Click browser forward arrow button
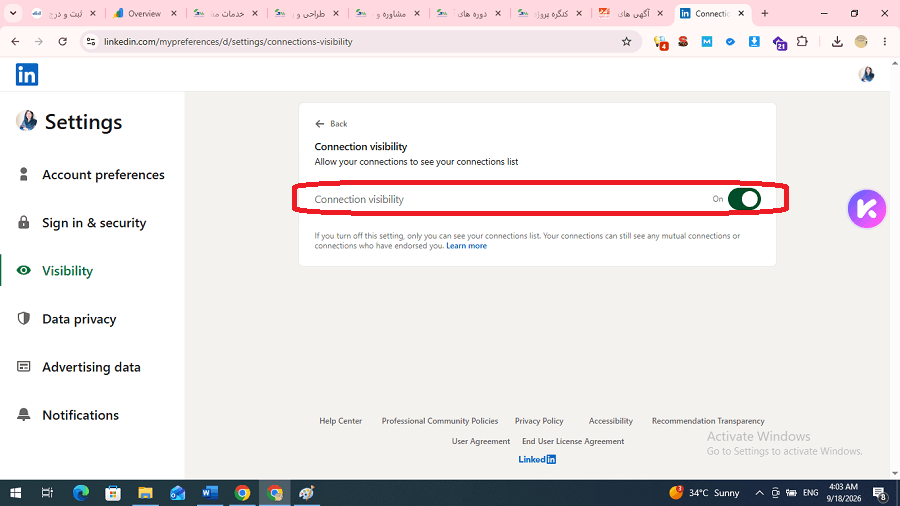The image size is (900, 506). pos(38,41)
